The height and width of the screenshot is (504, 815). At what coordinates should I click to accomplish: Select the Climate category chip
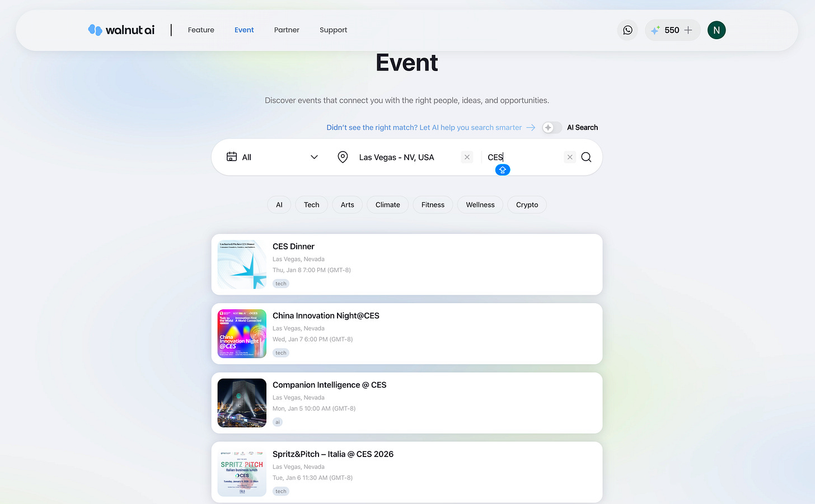pyautogui.click(x=388, y=205)
